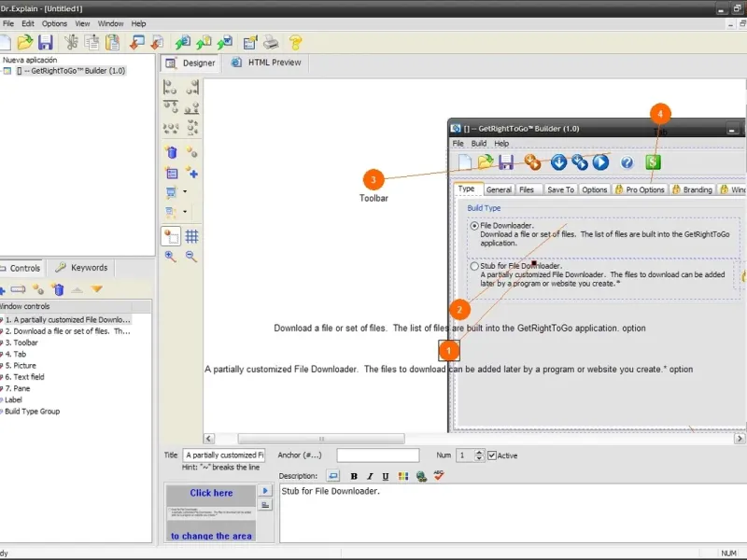747x560 pixels.
Task: Click the align callouts bottom icon
Action: coord(192,108)
